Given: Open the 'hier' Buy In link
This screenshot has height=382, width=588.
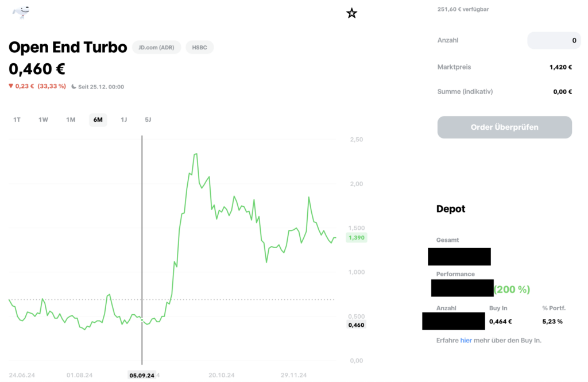Looking at the screenshot, I should (466, 340).
